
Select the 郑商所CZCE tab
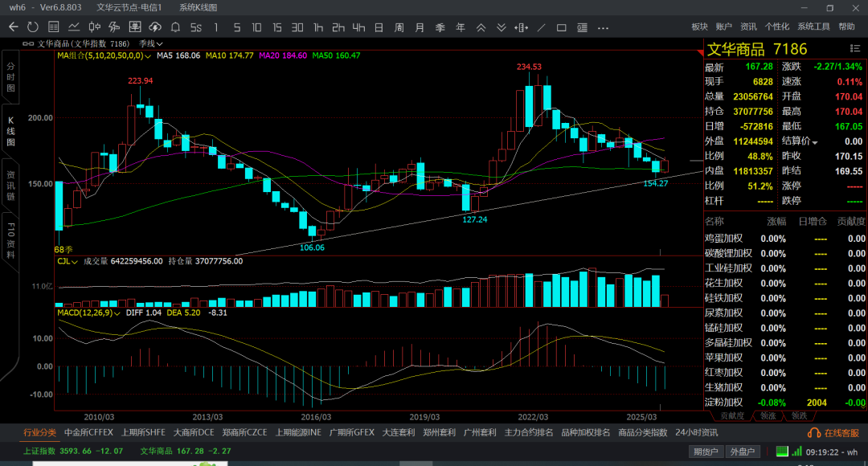pyautogui.click(x=244, y=433)
